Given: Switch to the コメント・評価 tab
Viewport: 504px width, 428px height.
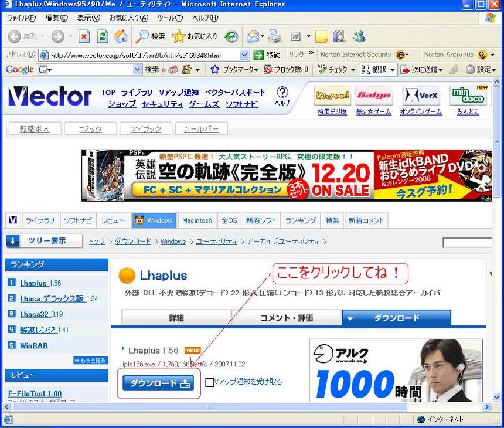Looking at the screenshot, I should tap(287, 318).
